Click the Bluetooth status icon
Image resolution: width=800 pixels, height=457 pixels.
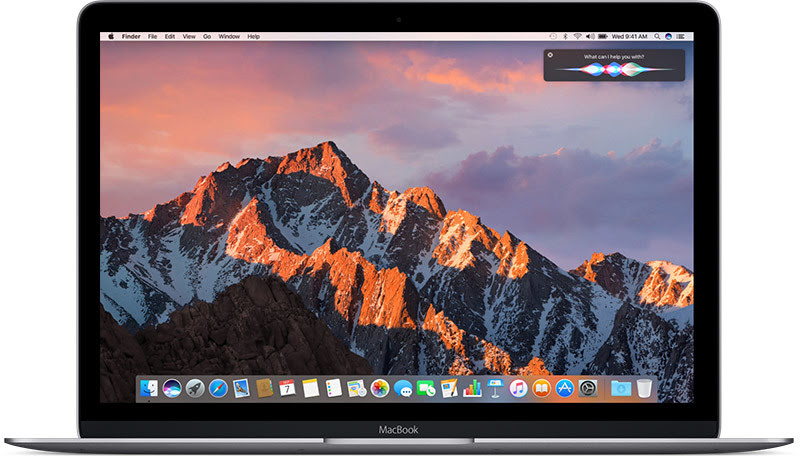click(x=565, y=36)
